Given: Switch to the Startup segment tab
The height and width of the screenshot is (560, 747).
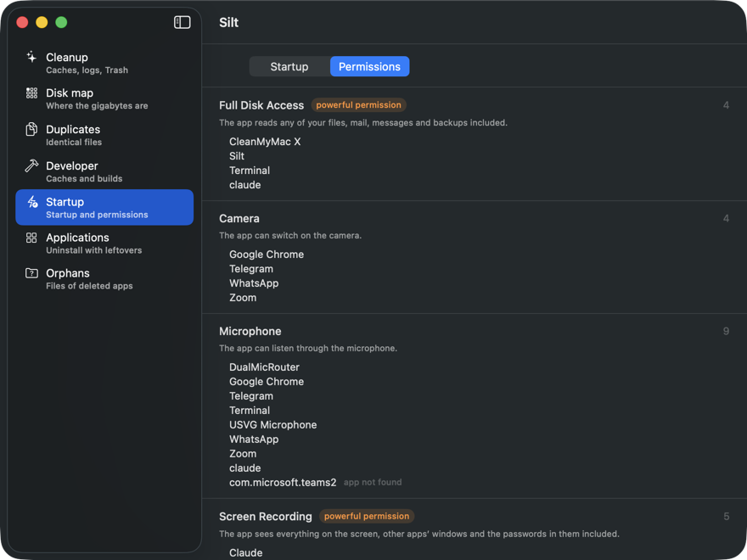Looking at the screenshot, I should 289,66.
